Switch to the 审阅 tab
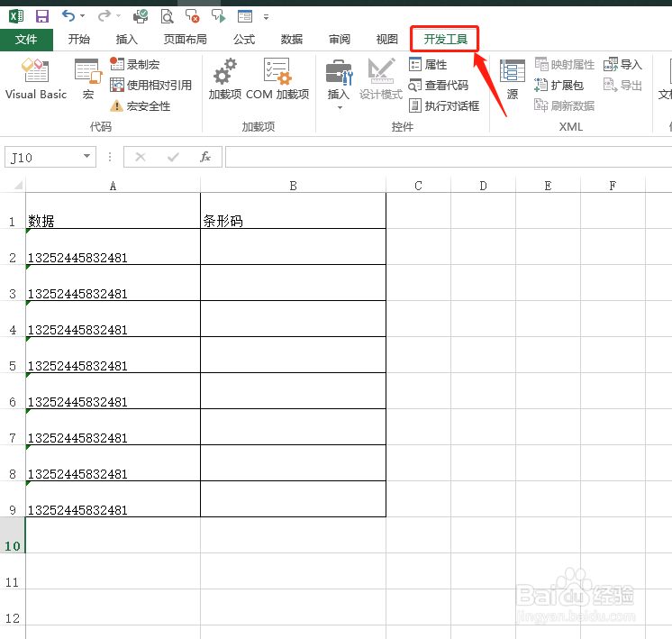Viewport: 672px width, 639px height. pyautogui.click(x=339, y=40)
